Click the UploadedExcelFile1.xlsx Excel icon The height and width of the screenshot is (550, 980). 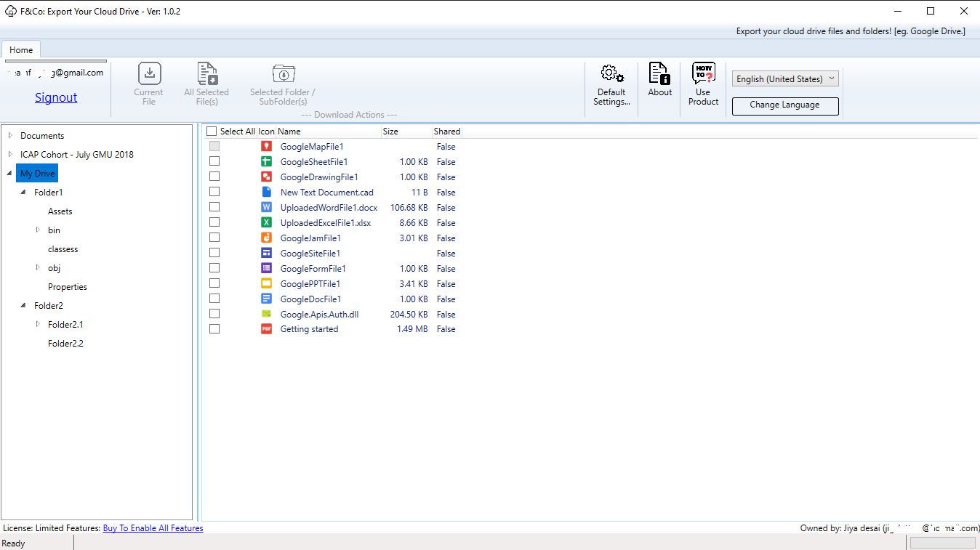(266, 223)
